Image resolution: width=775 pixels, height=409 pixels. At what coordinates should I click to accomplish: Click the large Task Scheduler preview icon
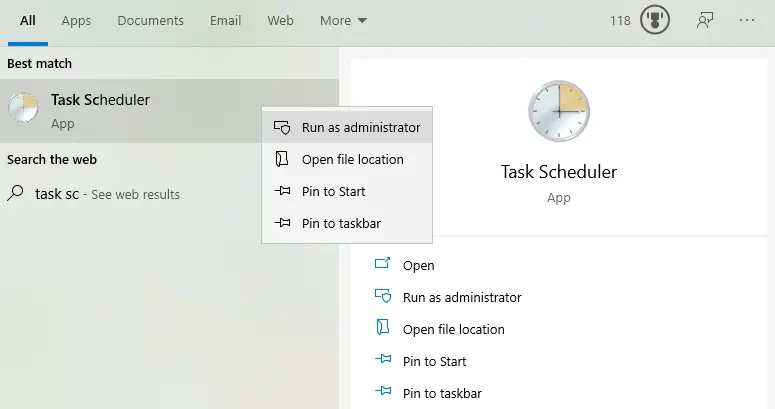tap(559, 111)
